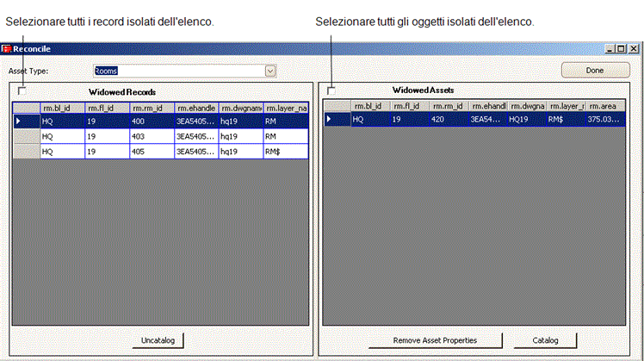Sort Widowed Records by rm.fl_id column
Image resolution: width=644 pixels, height=361 pixels.
[x=108, y=109]
